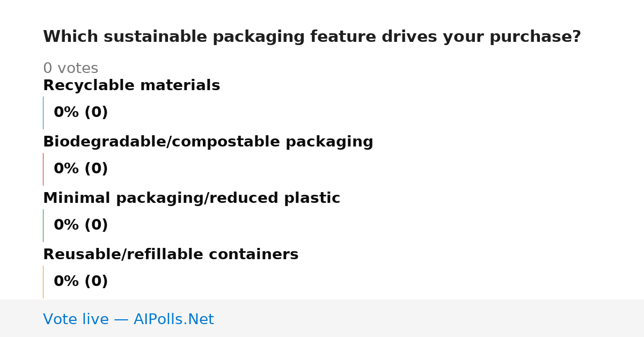The width and height of the screenshot is (644, 337).
Task: Click Minimal packaging 0% (0) result
Action: 81,225
